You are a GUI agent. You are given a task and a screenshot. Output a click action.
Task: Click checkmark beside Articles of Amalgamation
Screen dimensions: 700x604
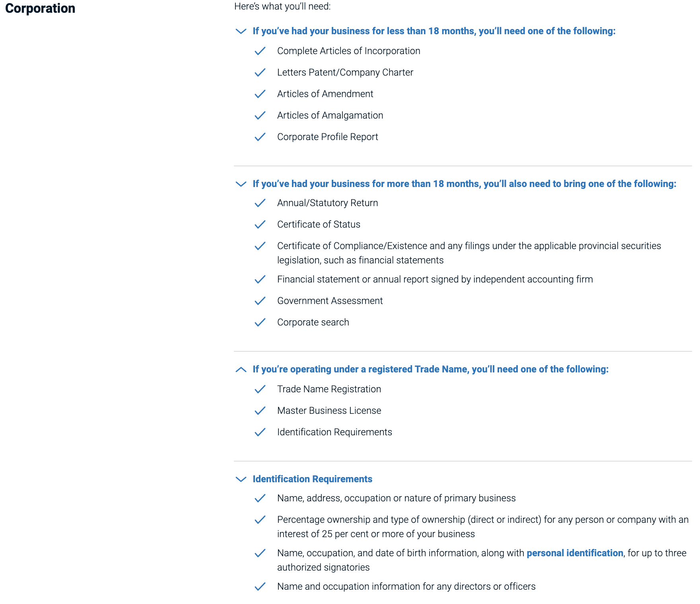tap(260, 115)
